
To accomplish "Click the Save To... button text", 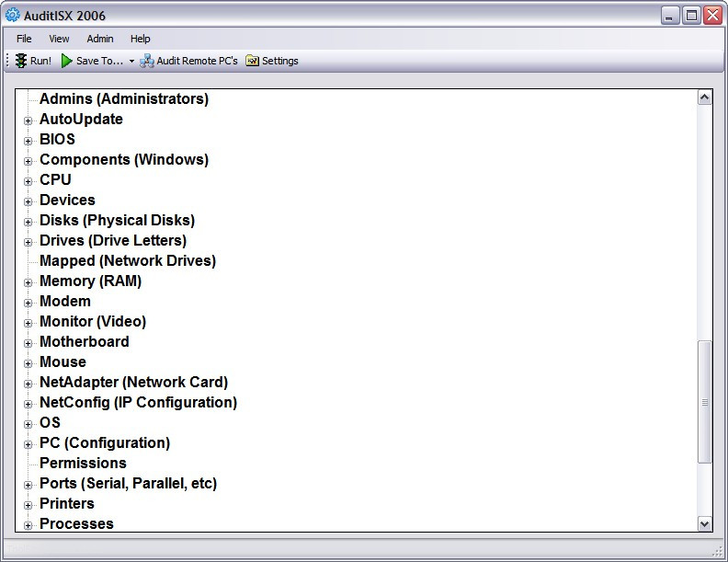I will [100, 61].
